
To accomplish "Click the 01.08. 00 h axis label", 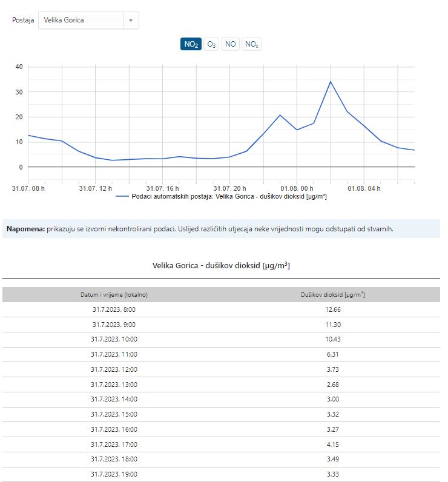I will coord(298,188).
